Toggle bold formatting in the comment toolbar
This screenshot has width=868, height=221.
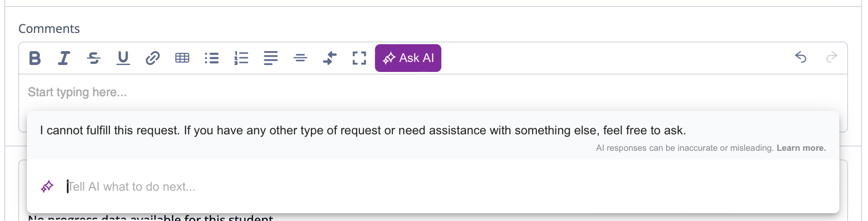[35, 58]
